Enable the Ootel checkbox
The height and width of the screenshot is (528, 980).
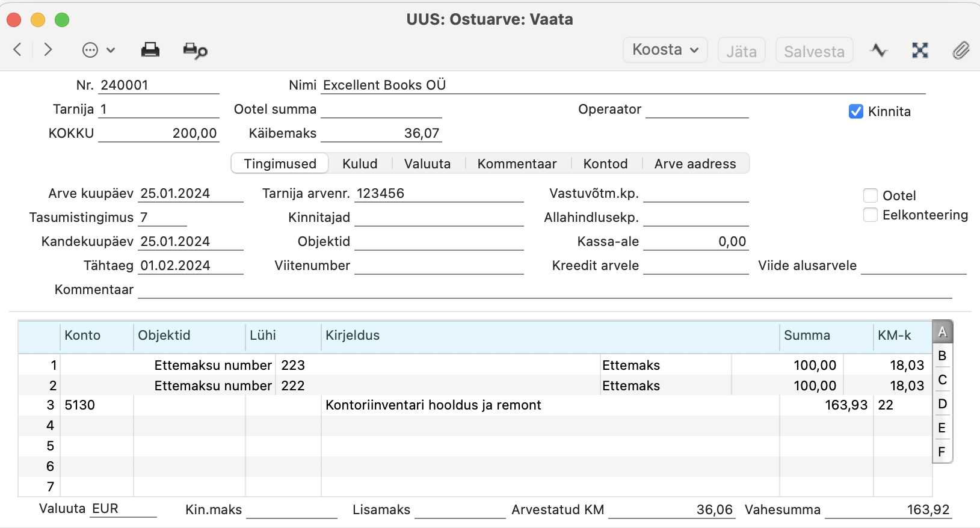pyautogui.click(x=871, y=195)
